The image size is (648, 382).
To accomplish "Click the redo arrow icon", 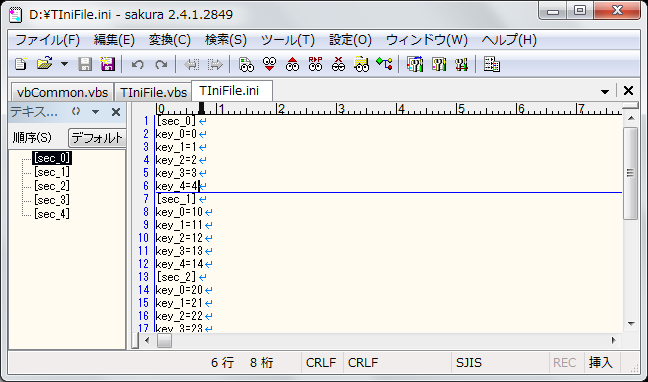I will [161, 64].
